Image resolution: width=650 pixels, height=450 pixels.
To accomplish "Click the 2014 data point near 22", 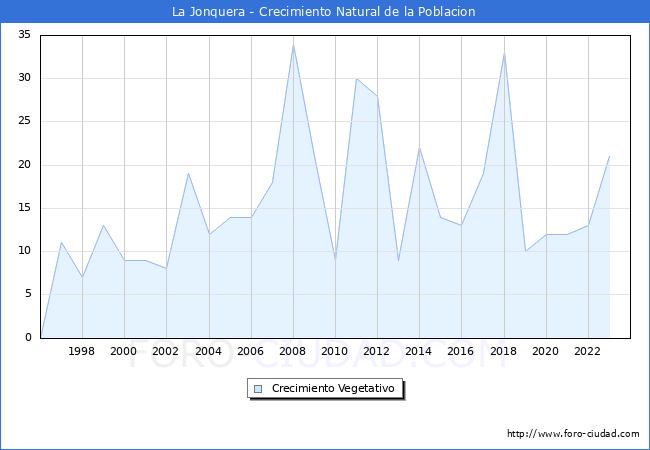I will (420, 148).
